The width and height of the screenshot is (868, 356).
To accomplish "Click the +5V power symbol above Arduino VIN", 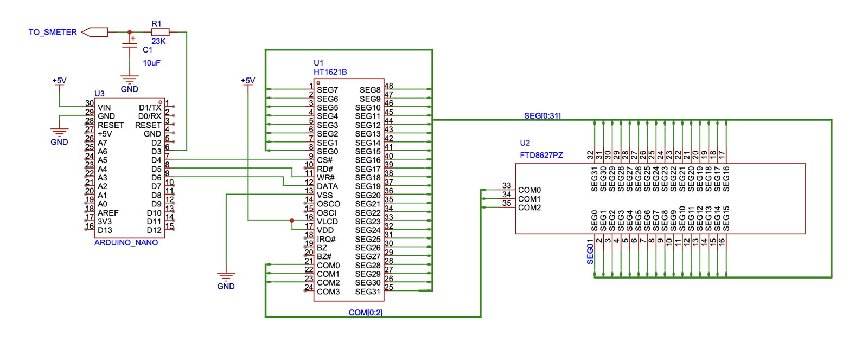I will (x=59, y=81).
